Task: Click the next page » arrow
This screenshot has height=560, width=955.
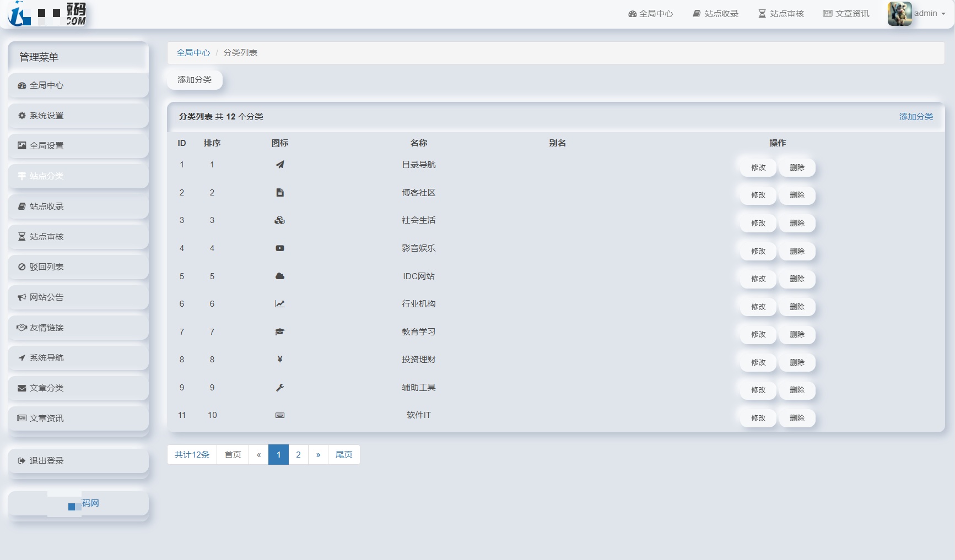Action: tap(318, 455)
